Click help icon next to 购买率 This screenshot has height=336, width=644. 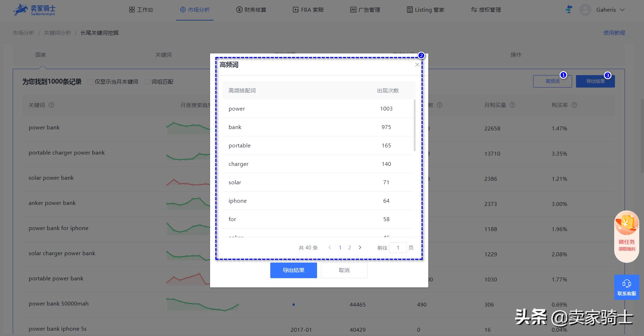(574, 105)
